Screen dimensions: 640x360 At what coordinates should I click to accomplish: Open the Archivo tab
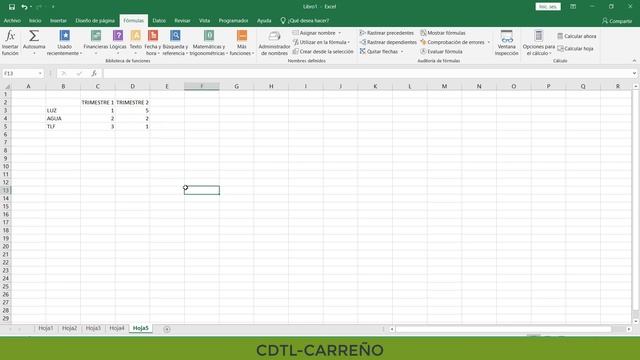(x=12, y=20)
